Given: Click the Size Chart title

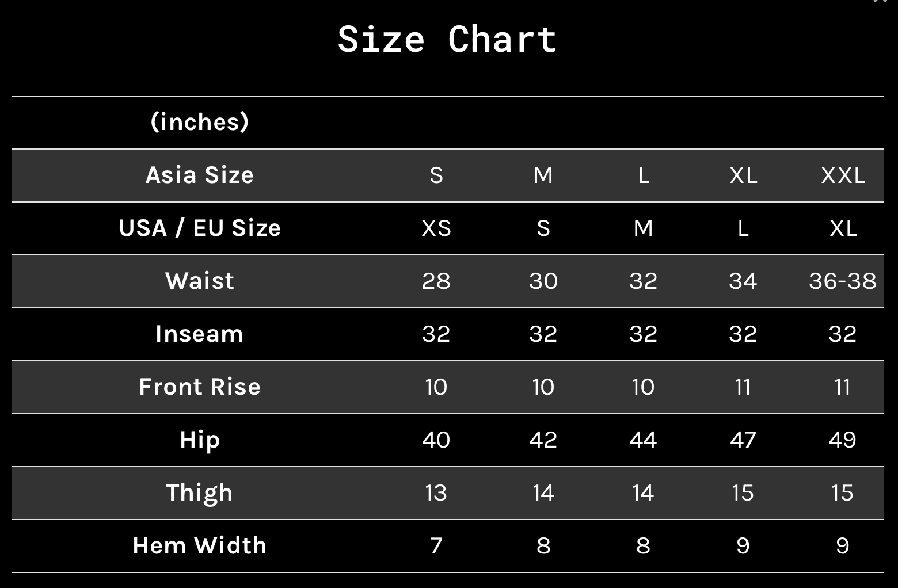Looking at the screenshot, I should 447,40.
